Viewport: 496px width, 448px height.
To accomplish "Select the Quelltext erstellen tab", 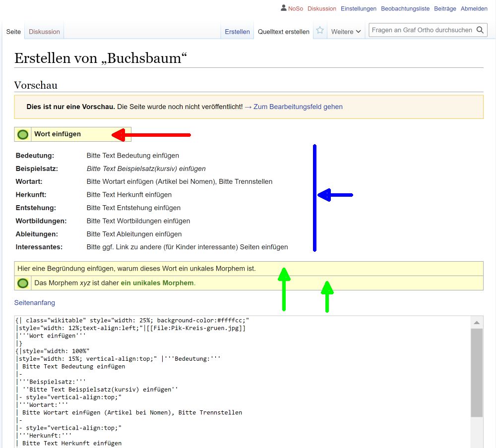I will [x=283, y=32].
